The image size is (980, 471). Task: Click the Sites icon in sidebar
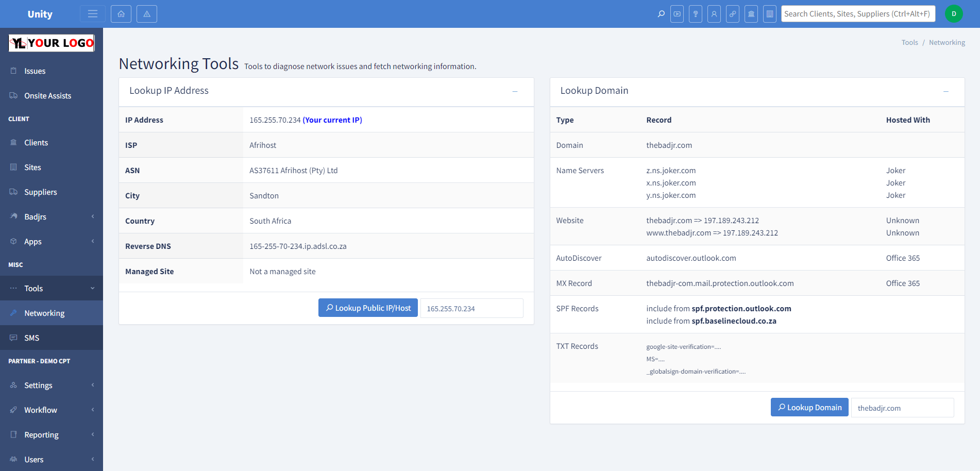click(13, 167)
